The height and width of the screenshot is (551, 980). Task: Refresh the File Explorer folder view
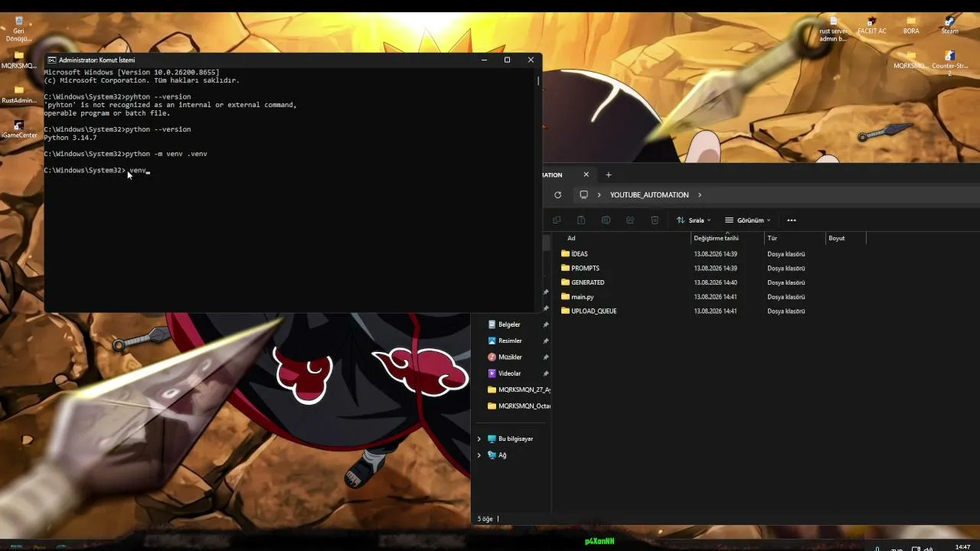pyautogui.click(x=557, y=195)
